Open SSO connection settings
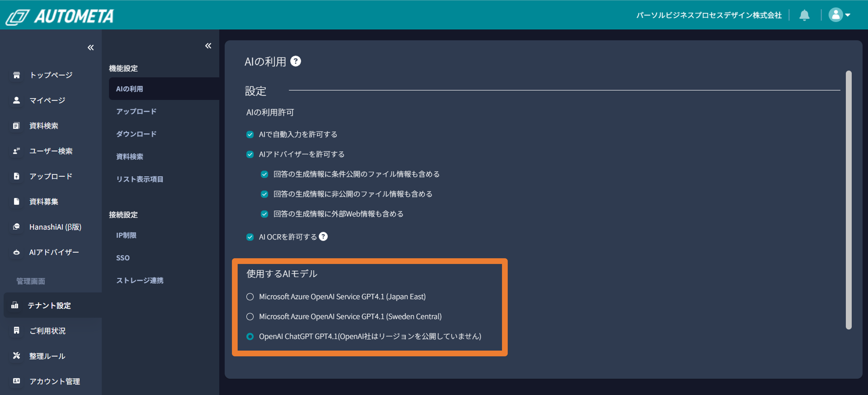868x395 pixels. coord(123,258)
